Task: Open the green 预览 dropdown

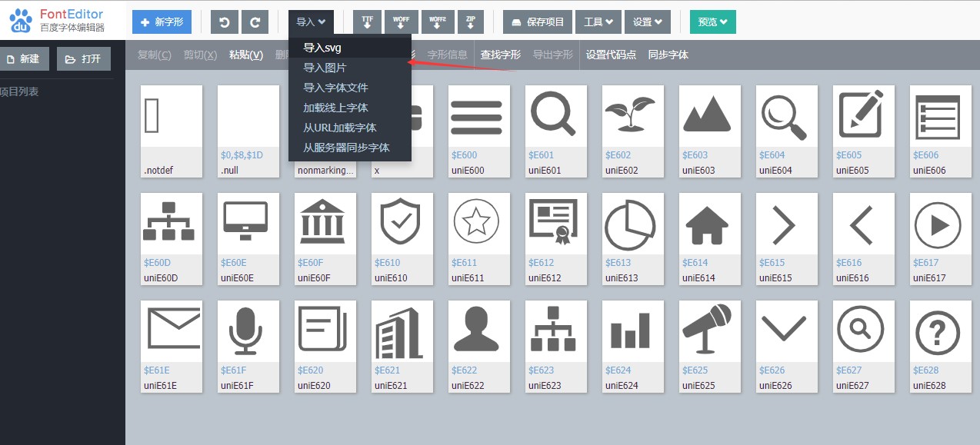Action: (x=712, y=22)
